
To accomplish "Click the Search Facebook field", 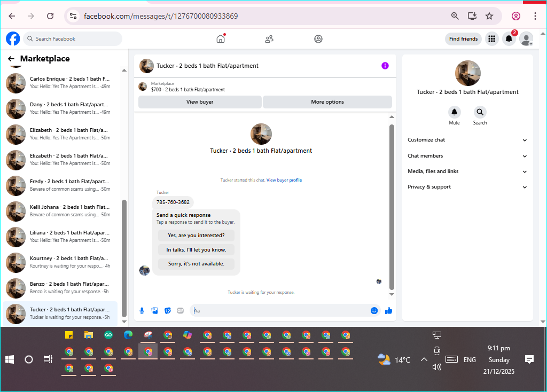I will (73, 38).
